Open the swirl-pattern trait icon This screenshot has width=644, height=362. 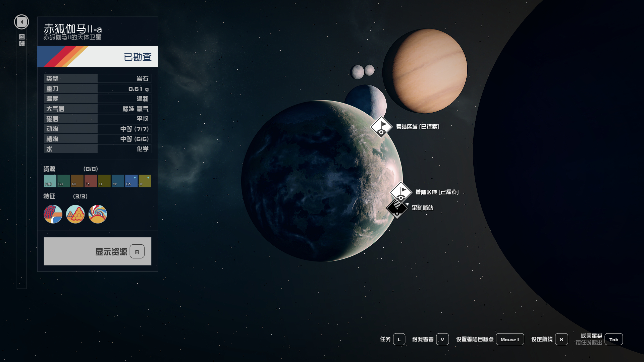click(98, 214)
